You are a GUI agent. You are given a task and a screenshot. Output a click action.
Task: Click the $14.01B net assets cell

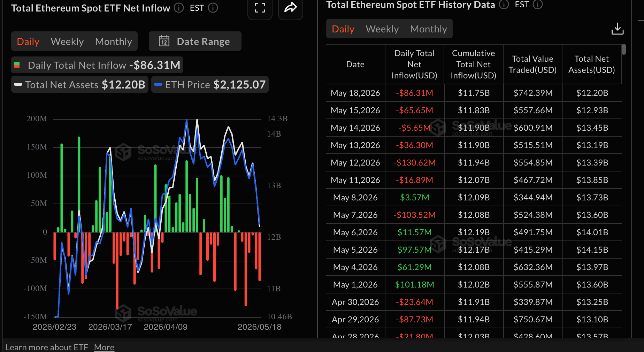pyautogui.click(x=592, y=232)
